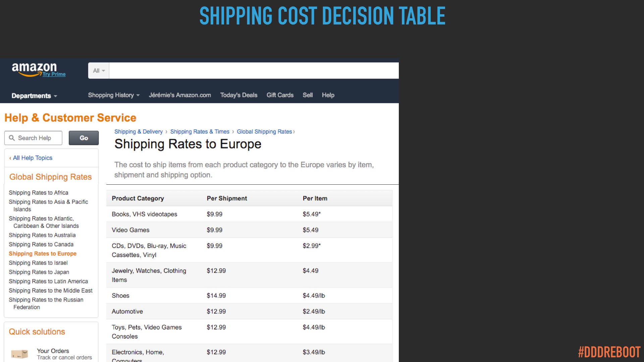
Task: Select the Video Games category cell
Action: [130, 230]
